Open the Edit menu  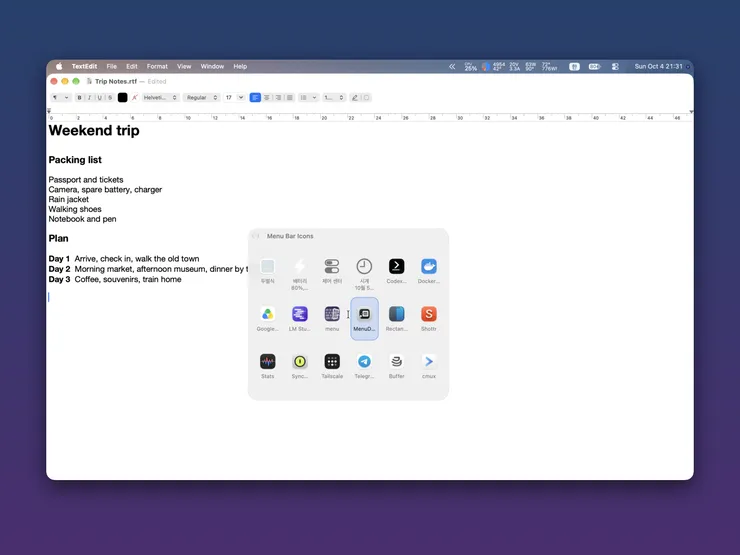tap(132, 67)
